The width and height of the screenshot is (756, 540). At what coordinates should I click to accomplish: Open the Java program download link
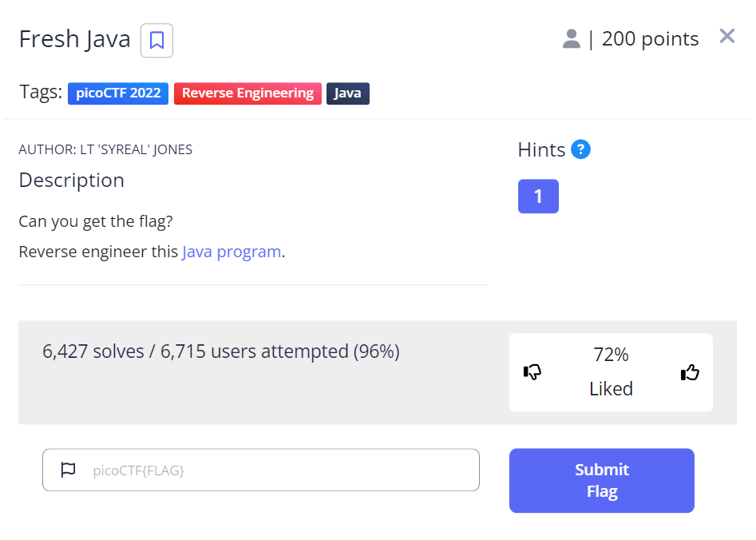pyautogui.click(x=232, y=252)
